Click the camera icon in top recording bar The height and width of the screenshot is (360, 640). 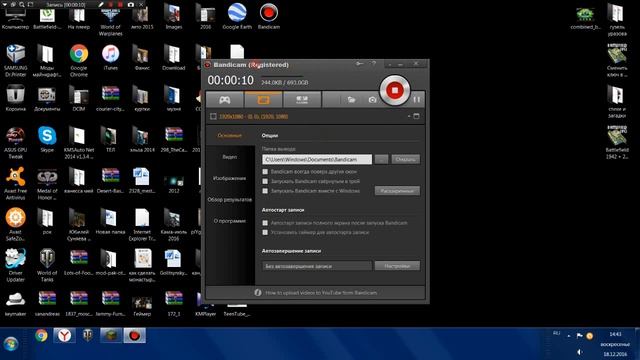[x=131, y=4]
